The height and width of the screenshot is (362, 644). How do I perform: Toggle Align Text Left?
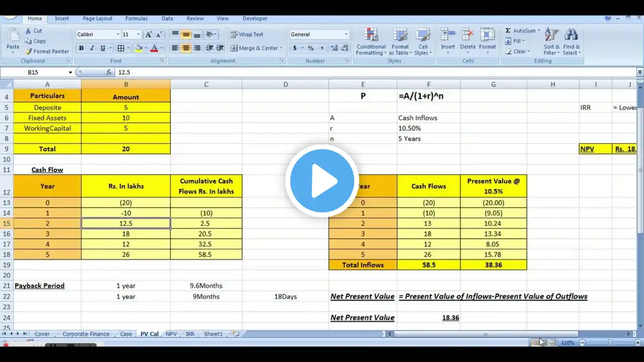click(175, 48)
